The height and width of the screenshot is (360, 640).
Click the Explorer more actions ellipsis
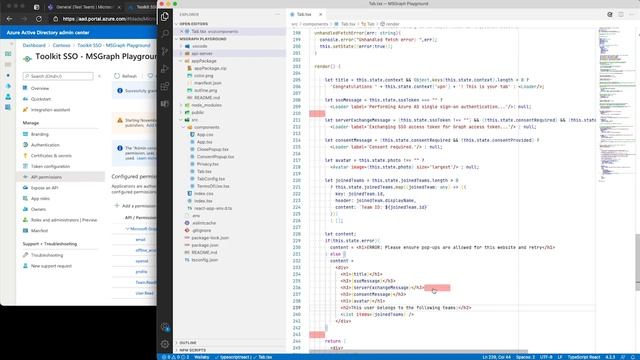click(278, 14)
